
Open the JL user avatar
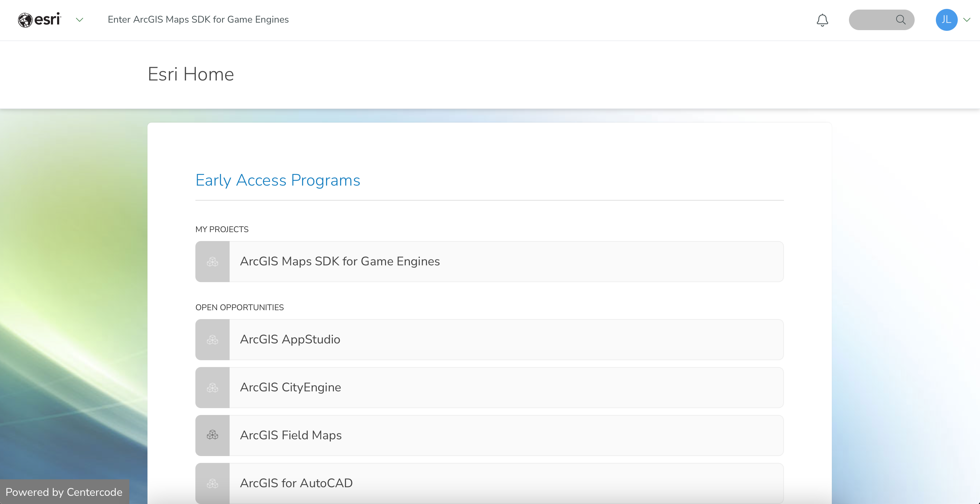point(946,20)
